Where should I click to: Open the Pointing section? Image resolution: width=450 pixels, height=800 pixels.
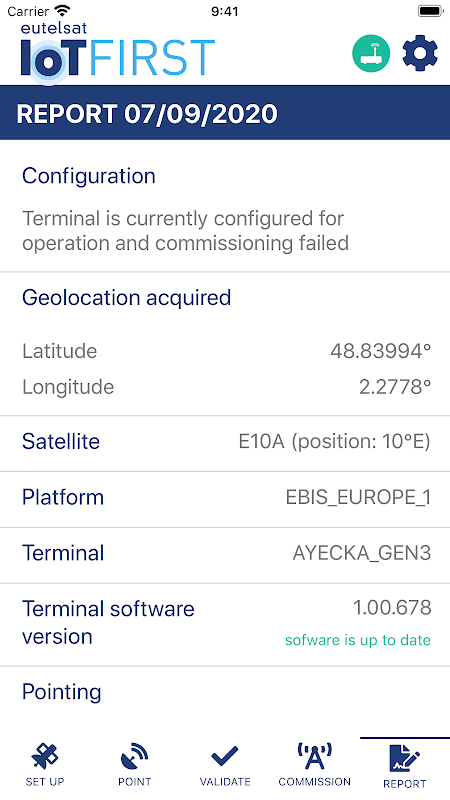[62, 692]
